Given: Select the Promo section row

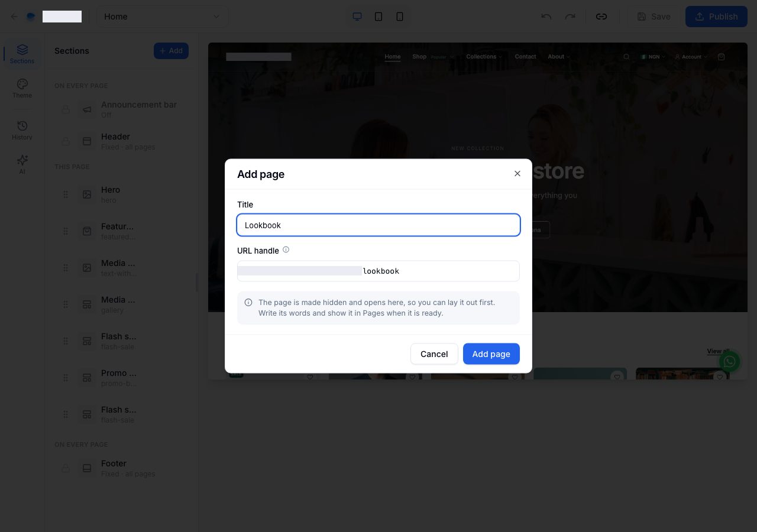Looking at the screenshot, I should pyautogui.click(x=121, y=378).
